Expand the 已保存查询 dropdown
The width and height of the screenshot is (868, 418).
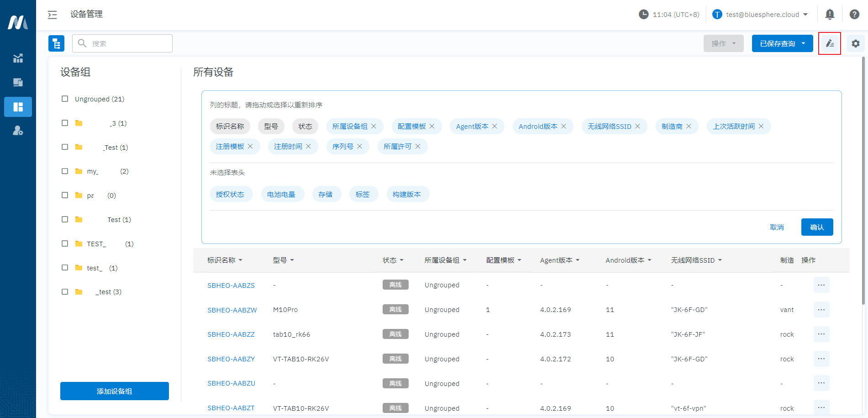click(782, 43)
